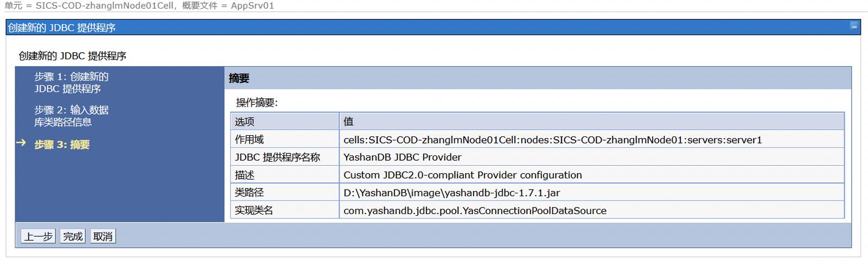The image size is (868, 263).
Task: Click the 摘要 section heading
Action: (x=239, y=78)
